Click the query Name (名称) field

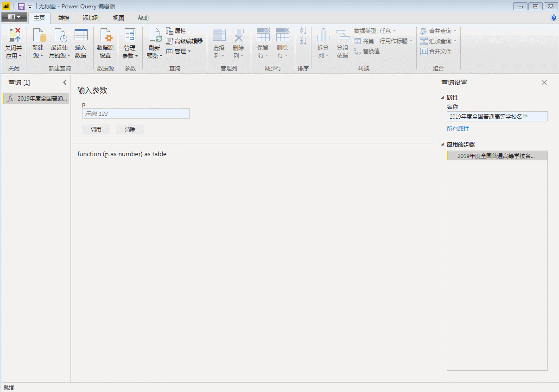[497, 116]
